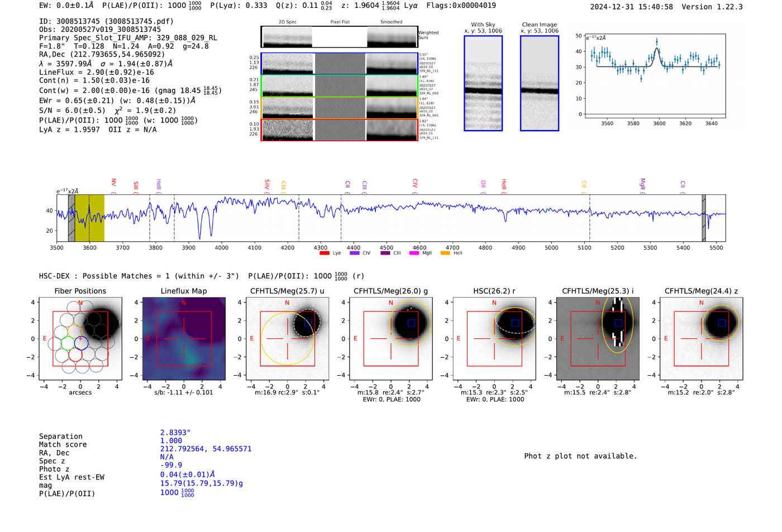The width and height of the screenshot is (782, 532).
Task: Click the Cont(w) gmag 18.45 line
Action: click(130, 90)
